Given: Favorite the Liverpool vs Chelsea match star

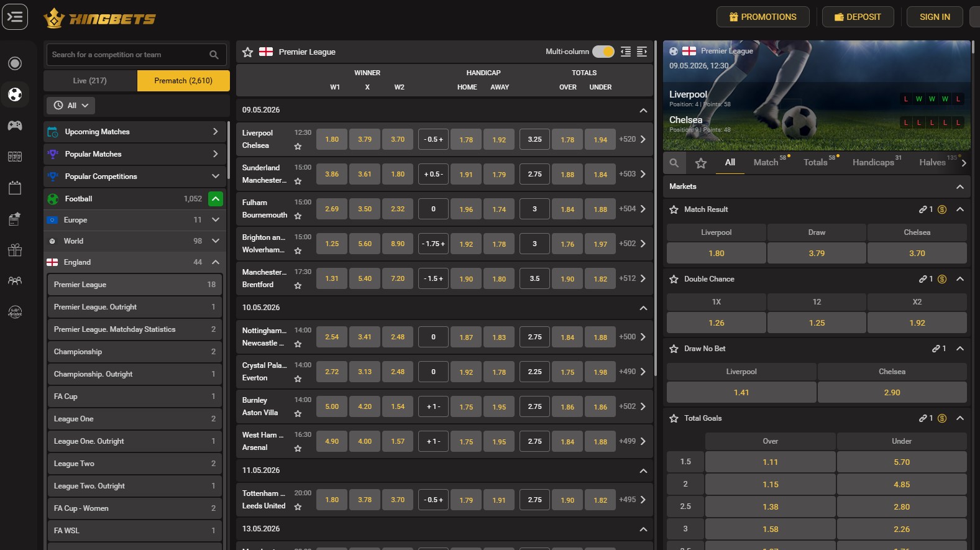Looking at the screenshot, I should click(x=298, y=147).
